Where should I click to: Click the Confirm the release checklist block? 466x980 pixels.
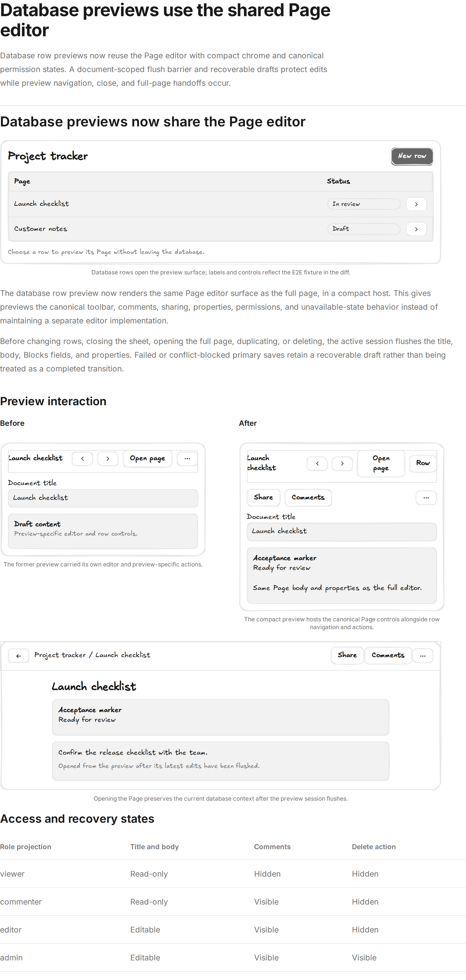tap(220, 761)
